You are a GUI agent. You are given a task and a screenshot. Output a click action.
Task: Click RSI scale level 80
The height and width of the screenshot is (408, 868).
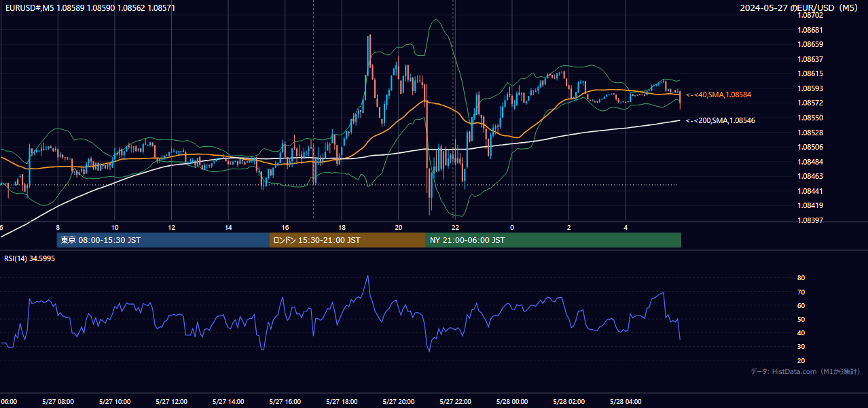[x=801, y=278]
